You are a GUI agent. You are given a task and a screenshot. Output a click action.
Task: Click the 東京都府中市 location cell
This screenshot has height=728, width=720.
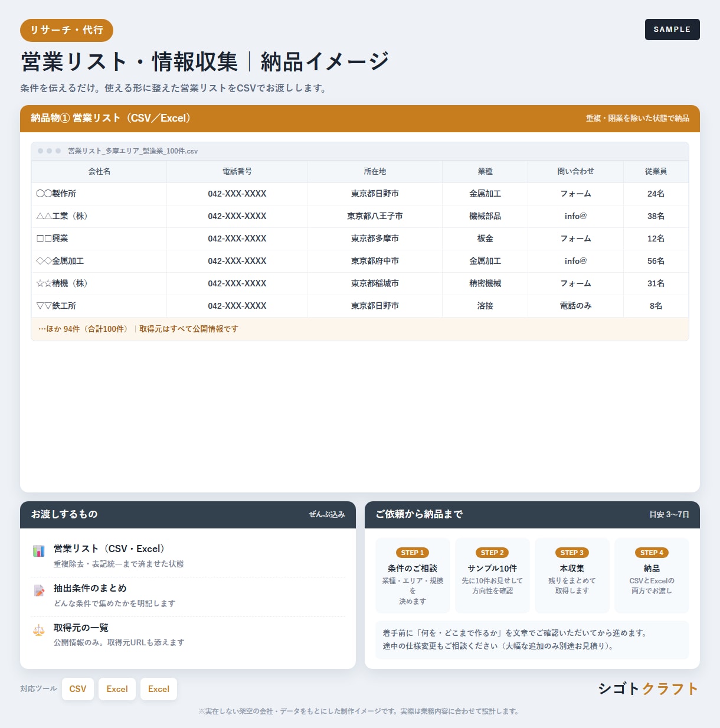(x=375, y=261)
